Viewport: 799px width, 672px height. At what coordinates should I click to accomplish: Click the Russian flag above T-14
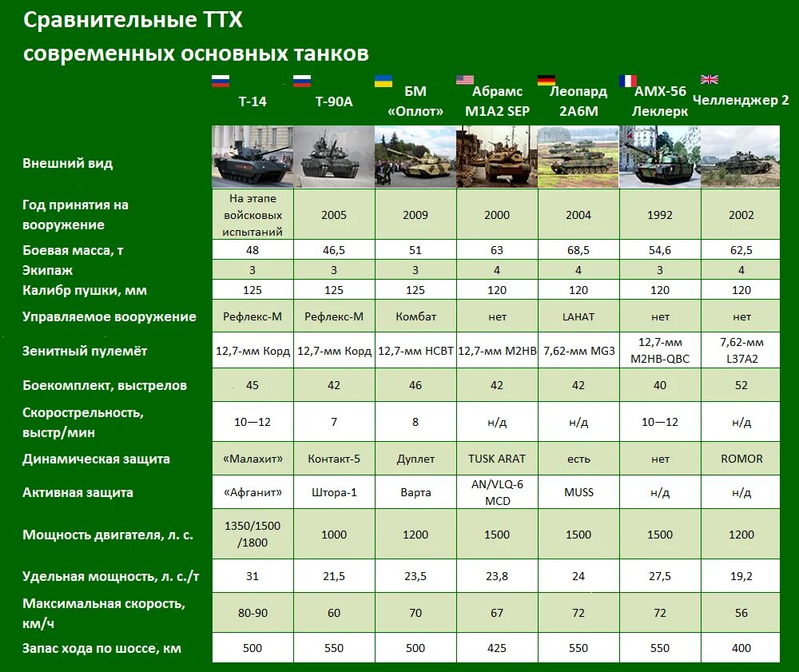point(221,81)
